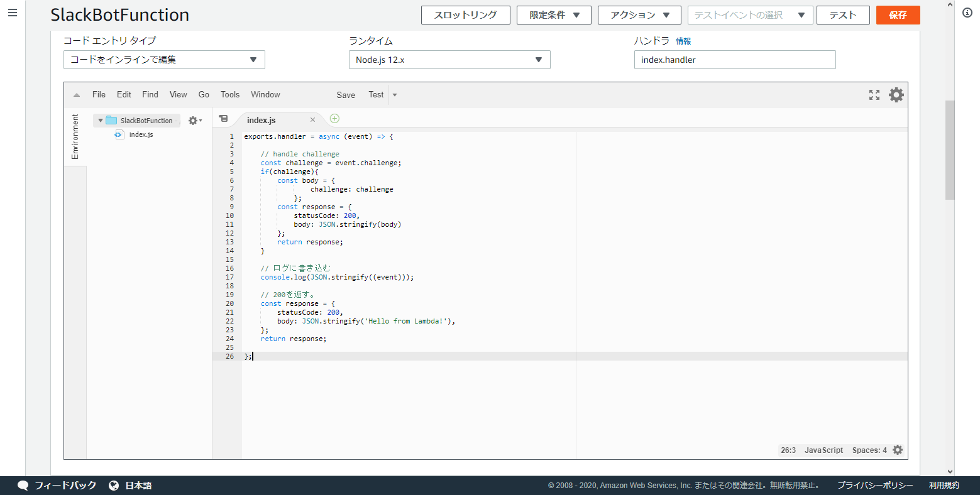Open the 限定条件 dropdown
Viewport: 980px width, 495px height.
pyautogui.click(x=554, y=15)
